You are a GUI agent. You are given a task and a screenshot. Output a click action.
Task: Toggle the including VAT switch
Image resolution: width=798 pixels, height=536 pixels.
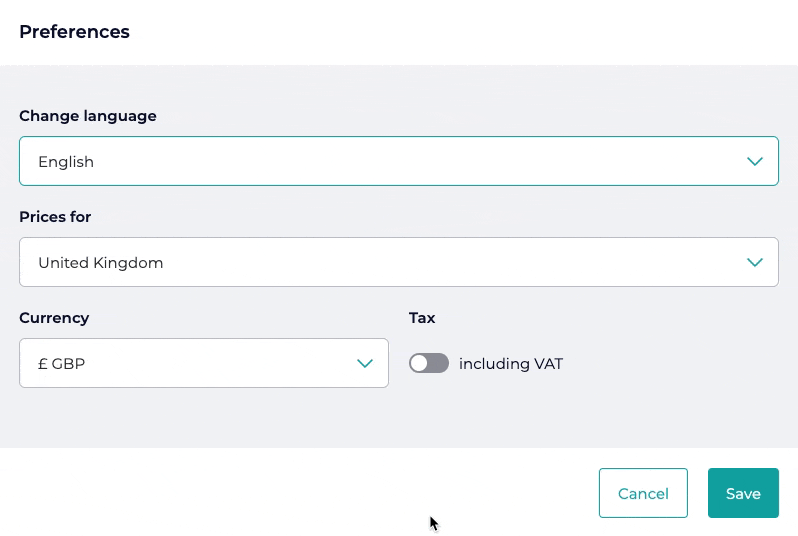coord(429,364)
